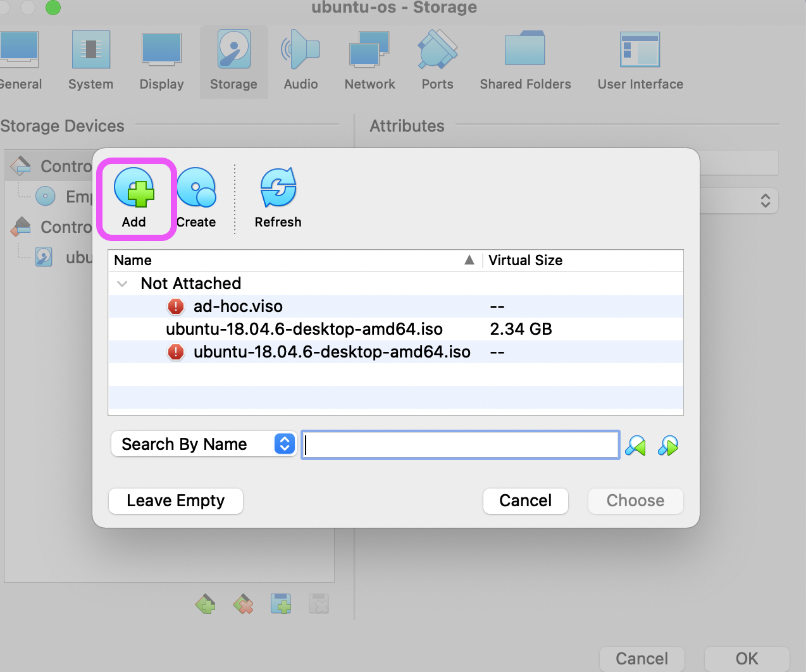Click the ad-hoc.viso red warning icon

[x=175, y=306]
